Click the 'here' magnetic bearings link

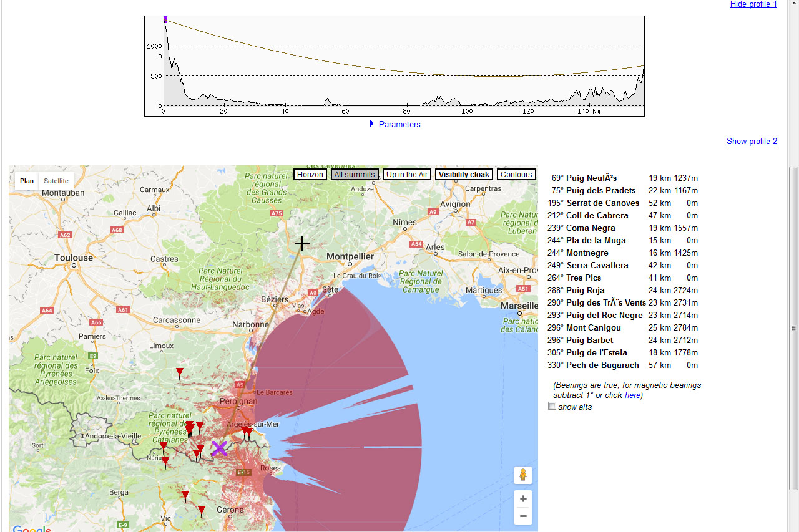click(x=632, y=395)
